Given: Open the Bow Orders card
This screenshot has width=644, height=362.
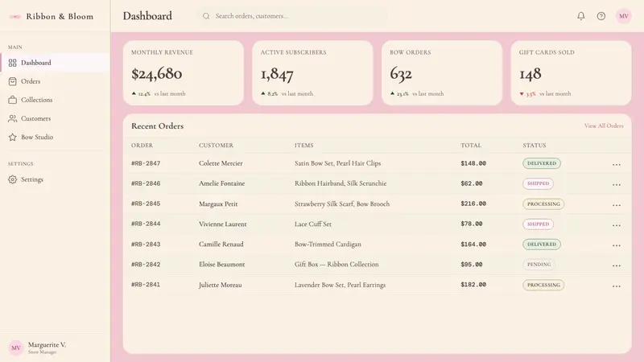Looking at the screenshot, I should [x=442, y=72].
